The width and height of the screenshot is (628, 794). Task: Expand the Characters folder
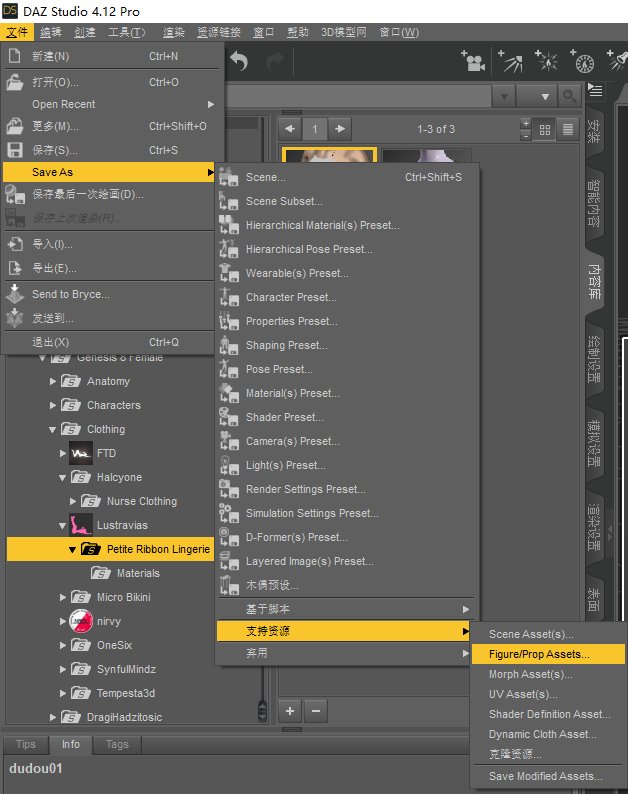[53, 405]
